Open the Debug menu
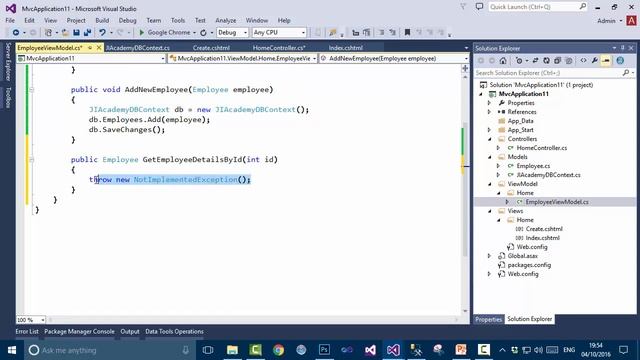The height and width of the screenshot is (360, 640). [127, 20]
